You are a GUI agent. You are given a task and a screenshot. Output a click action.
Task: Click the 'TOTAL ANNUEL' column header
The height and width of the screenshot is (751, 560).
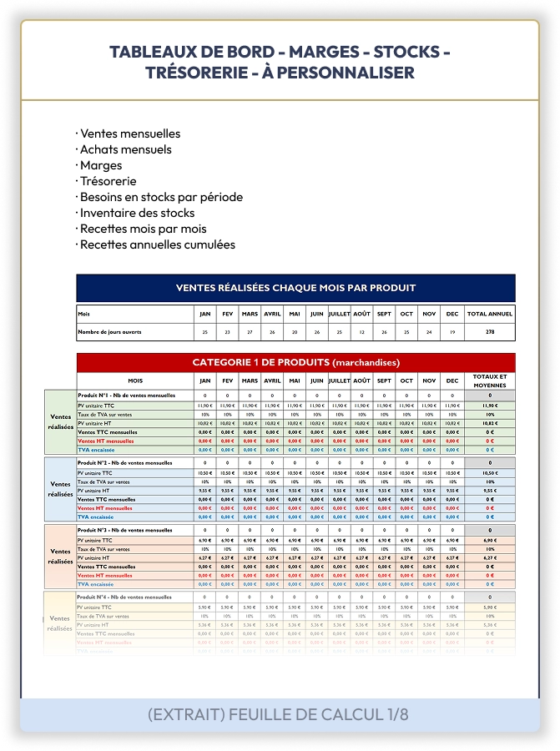489,315
